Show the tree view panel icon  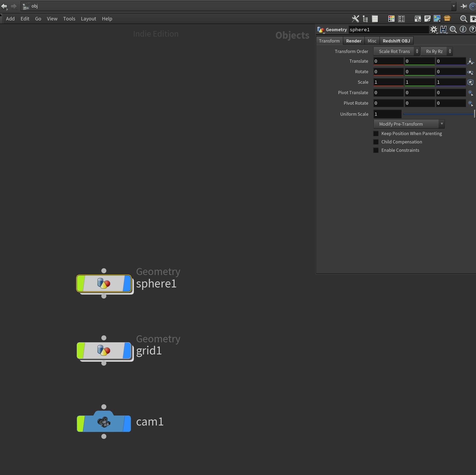[x=365, y=19]
